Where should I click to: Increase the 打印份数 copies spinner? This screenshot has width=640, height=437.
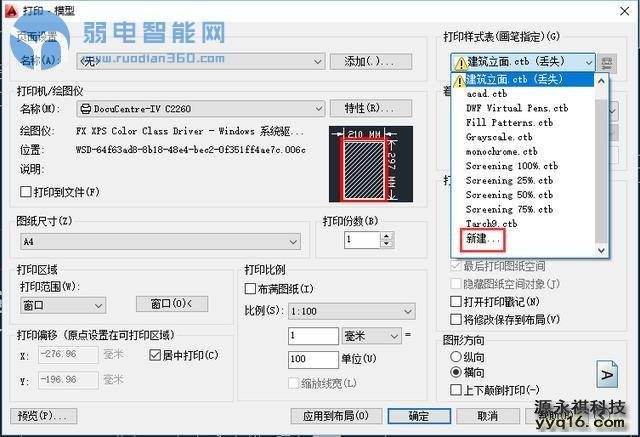[x=382, y=236]
